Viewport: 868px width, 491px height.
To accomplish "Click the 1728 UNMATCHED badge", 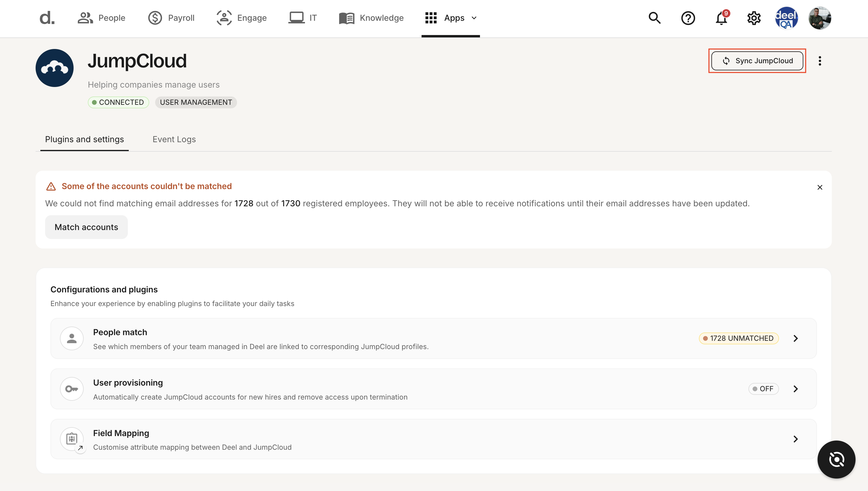I will [739, 338].
